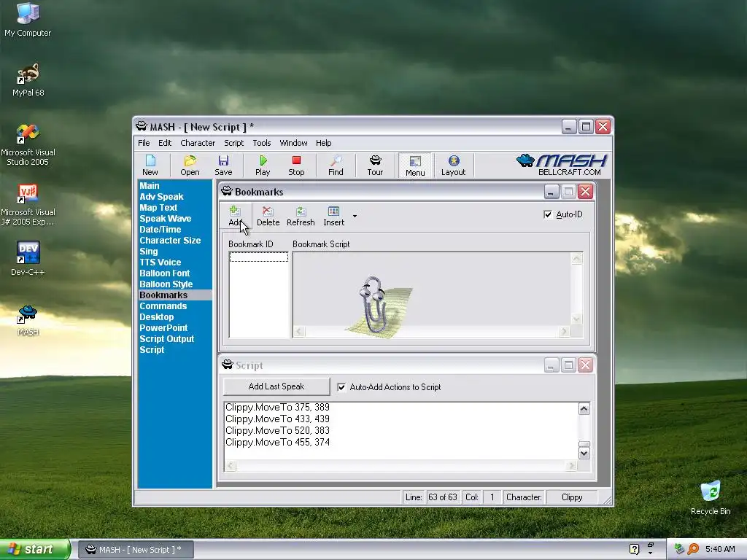Toggle the Auto-ID checkbox

point(548,214)
